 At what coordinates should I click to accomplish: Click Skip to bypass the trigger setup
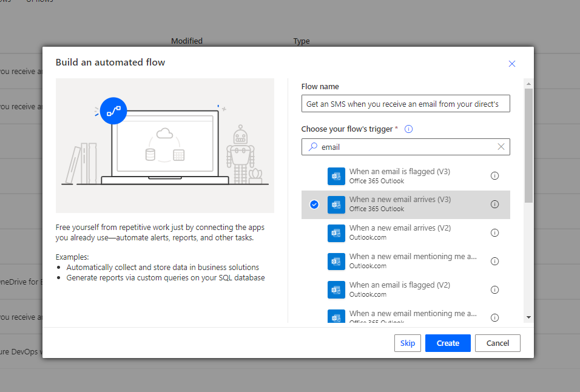coord(407,343)
